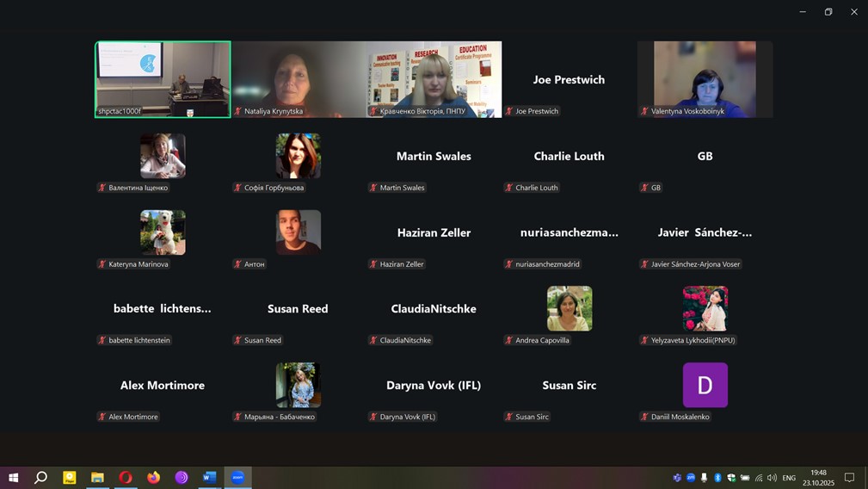Open the notification action center
Image resolution: width=868 pixels, height=489 pixels.
pos(849,478)
